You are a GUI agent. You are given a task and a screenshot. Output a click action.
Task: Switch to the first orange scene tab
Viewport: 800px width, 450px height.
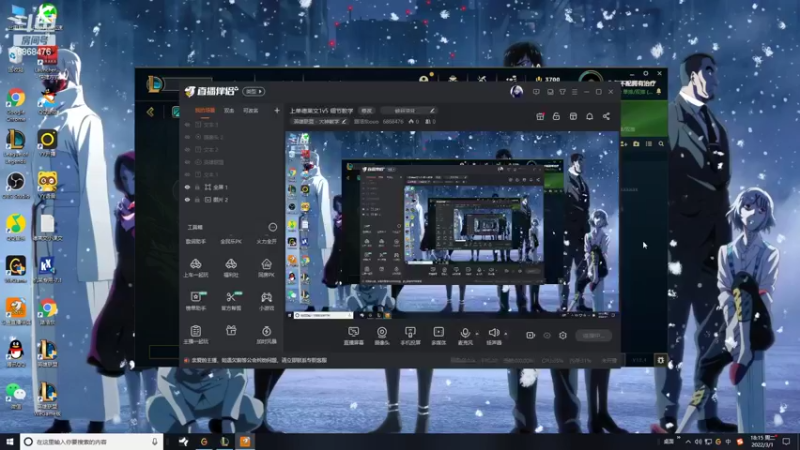(x=205, y=110)
